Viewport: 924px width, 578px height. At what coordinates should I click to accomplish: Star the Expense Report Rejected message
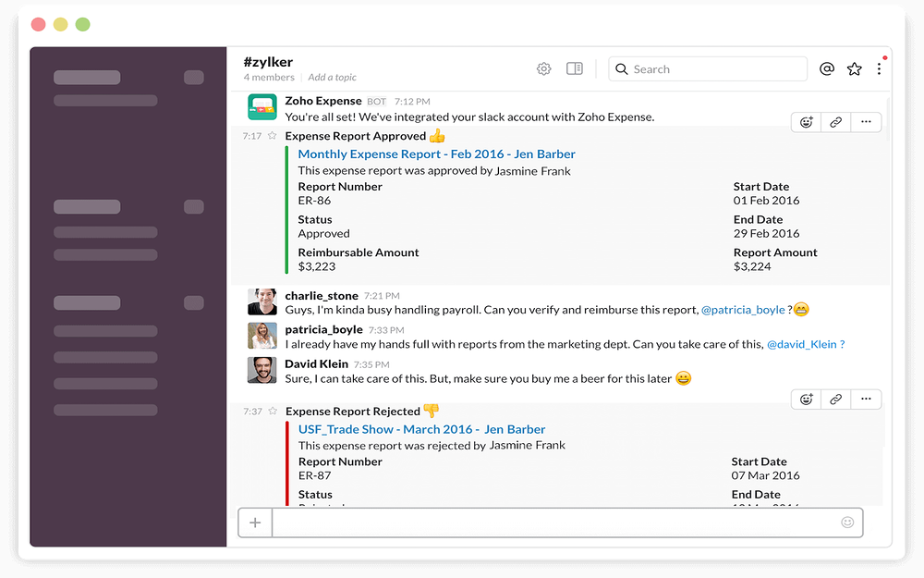pos(272,412)
